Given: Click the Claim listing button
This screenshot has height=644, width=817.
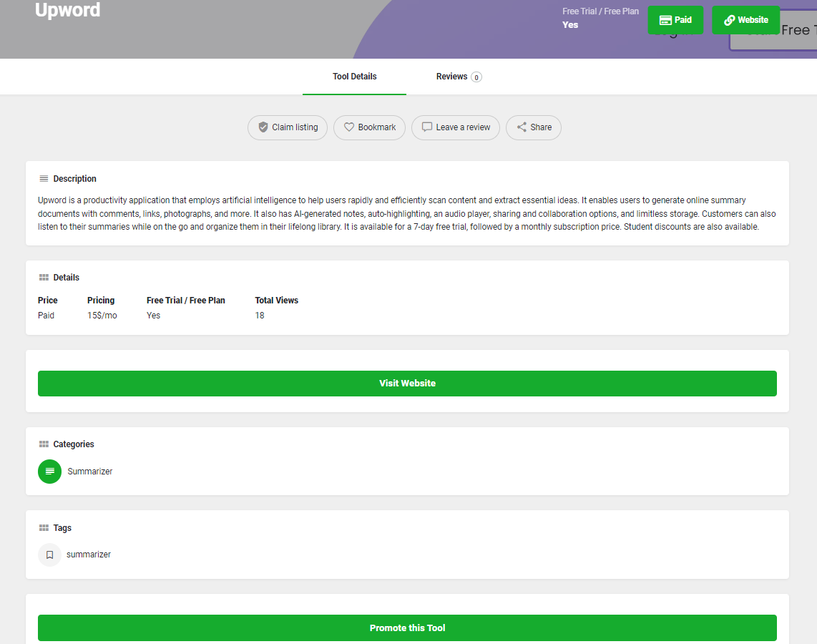Looking at the screenshot, I should tap(288, 127).
